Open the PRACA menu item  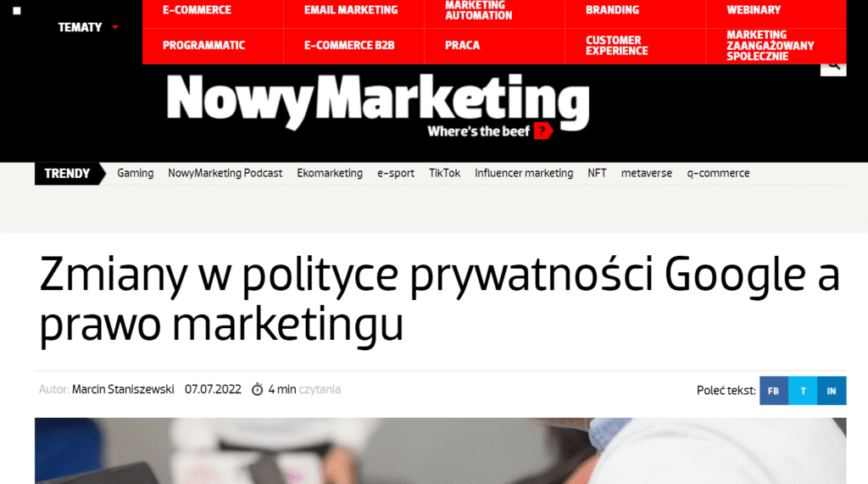(x=462, y=46)
